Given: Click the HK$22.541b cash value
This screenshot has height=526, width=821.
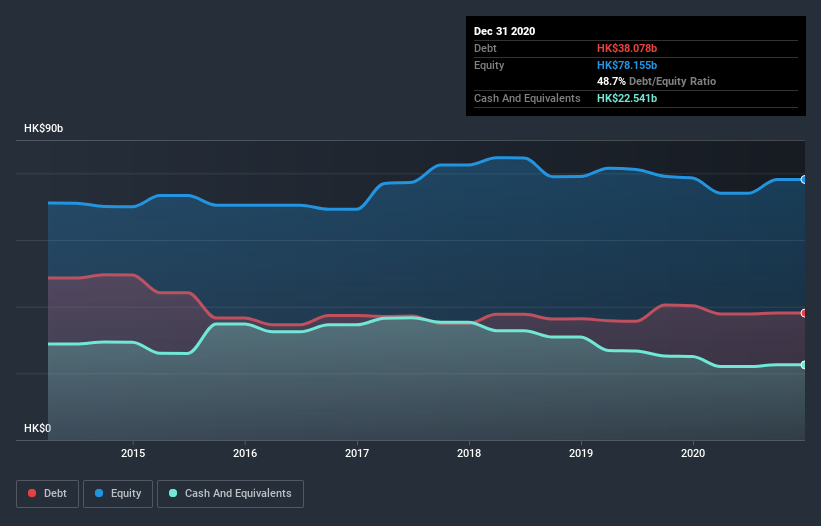Looking at the screenshot, I should click(x=627, y=98).
